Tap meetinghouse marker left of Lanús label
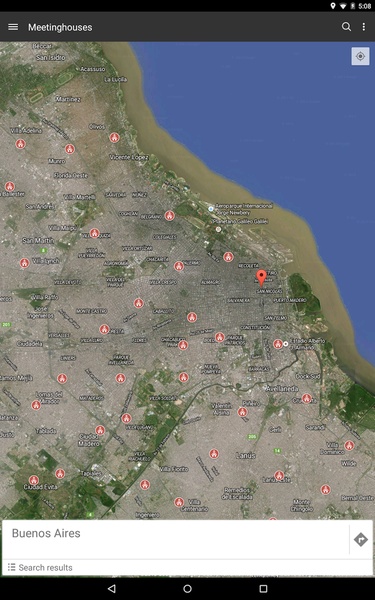The width and height of the screenshot is (375, 600). (214, 454)
